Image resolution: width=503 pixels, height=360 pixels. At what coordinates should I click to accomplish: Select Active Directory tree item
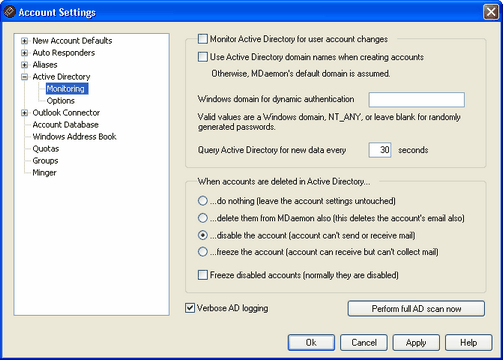61,77
